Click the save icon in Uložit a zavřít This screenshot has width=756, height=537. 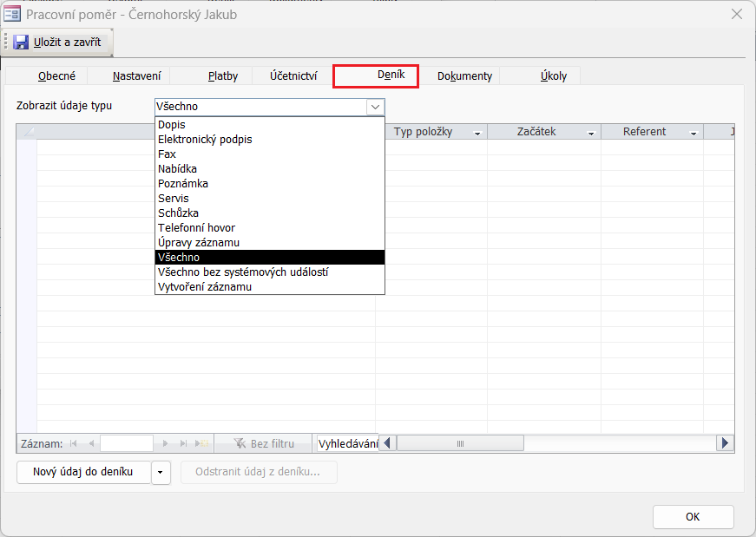(21, 42)
